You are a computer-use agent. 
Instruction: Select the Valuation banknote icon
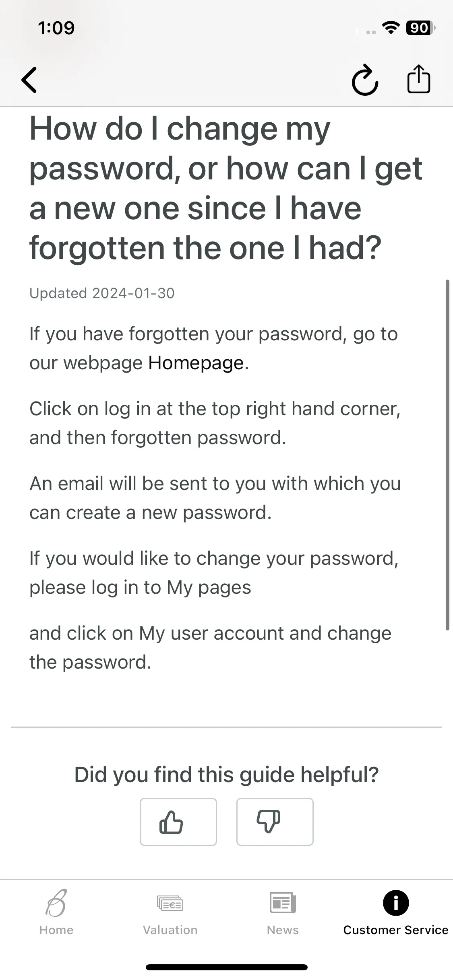click(x=170, y=903)
